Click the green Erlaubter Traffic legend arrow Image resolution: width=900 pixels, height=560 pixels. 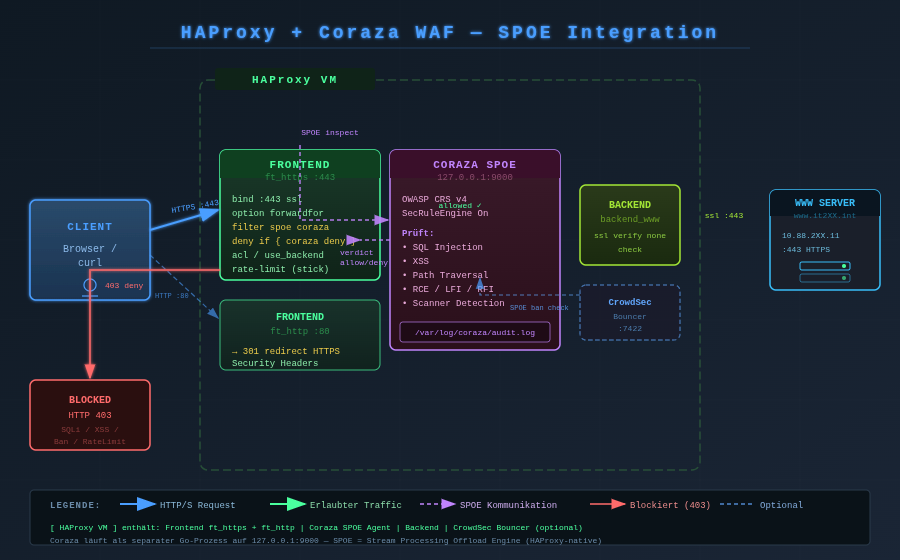pyautogui.click(x=288, y=504)
